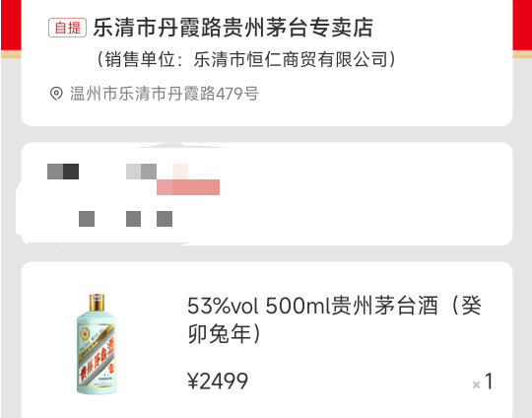The height and width of the screenshot is (418, 532).
Task: Tap the pixelated red label in recipient card
Action: pyautogui.click(x=188, y=187)
